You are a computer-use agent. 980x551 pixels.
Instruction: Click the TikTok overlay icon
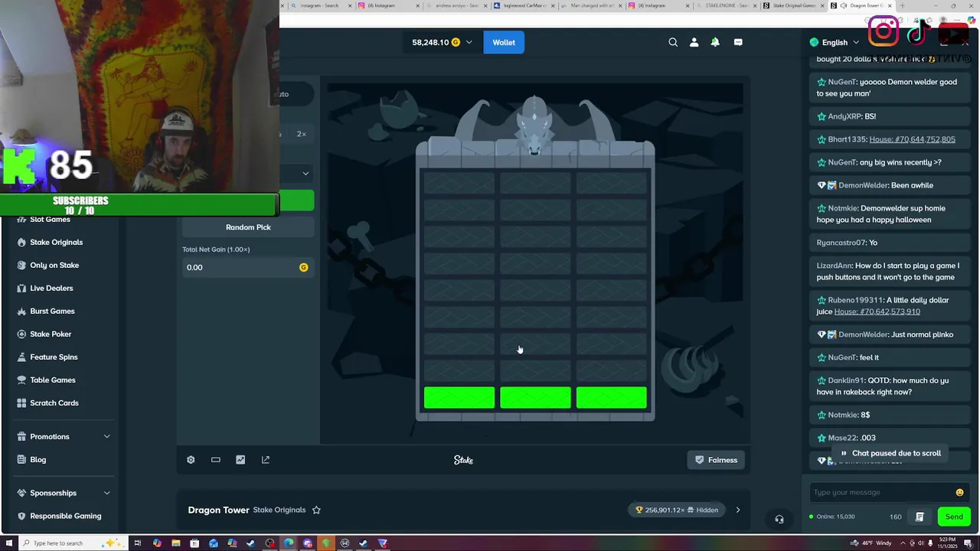(x=917, y=32)
